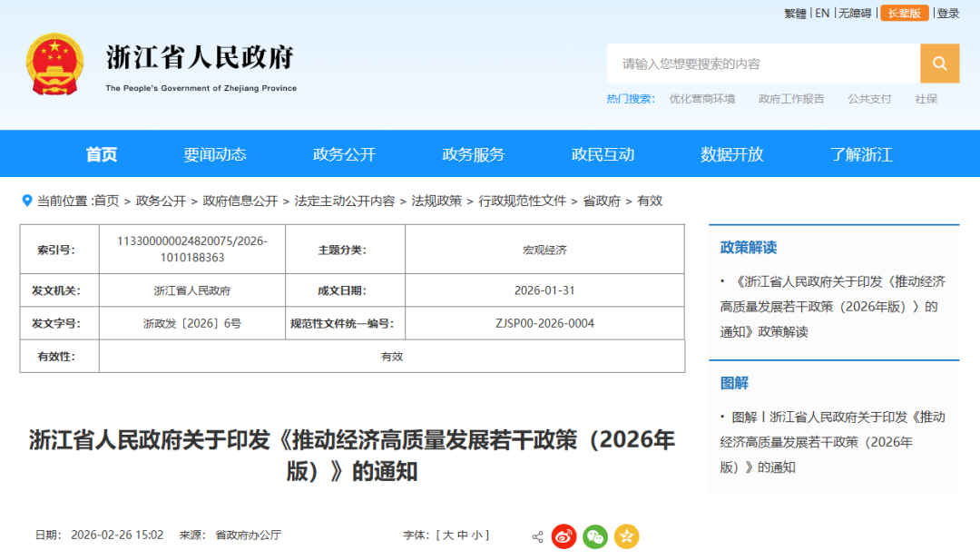
Task: Open the 政府工作报告 hot search link
Action: point(790,99)
